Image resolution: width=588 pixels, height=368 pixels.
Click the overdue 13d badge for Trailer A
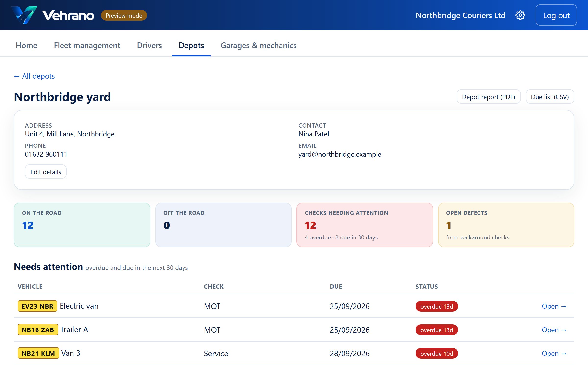[437, 330]
